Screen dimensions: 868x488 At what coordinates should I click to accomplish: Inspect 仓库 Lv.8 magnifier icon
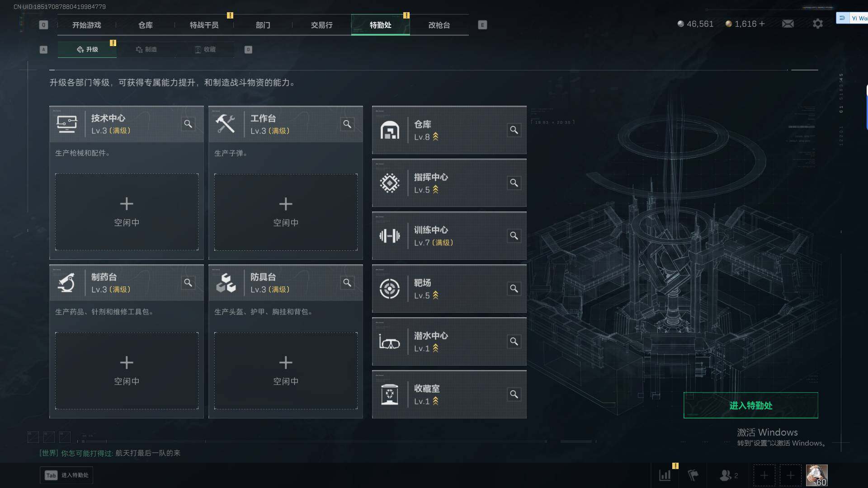click(514, 130)
